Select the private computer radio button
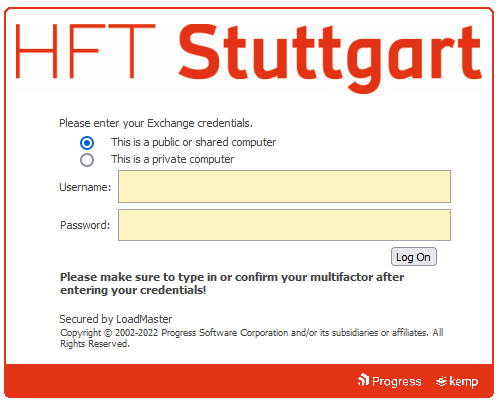 87,160
